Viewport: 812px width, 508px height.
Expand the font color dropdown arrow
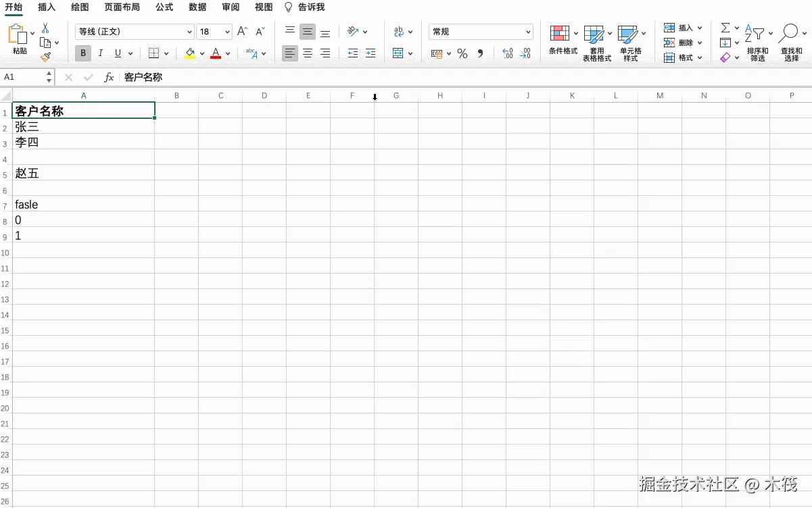pyautogui.click(x=228, y=53)
